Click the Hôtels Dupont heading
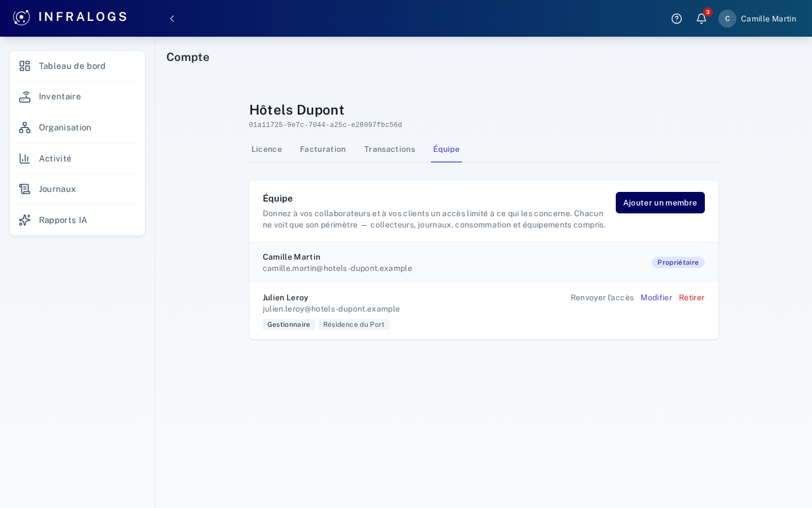This screenshot has width=812, height=508. click(297, 110)
